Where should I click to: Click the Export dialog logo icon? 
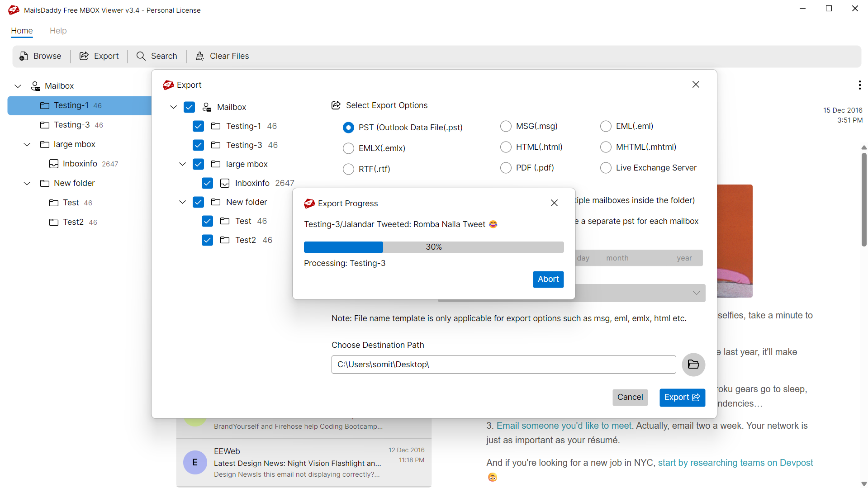[x=168, y=85]
